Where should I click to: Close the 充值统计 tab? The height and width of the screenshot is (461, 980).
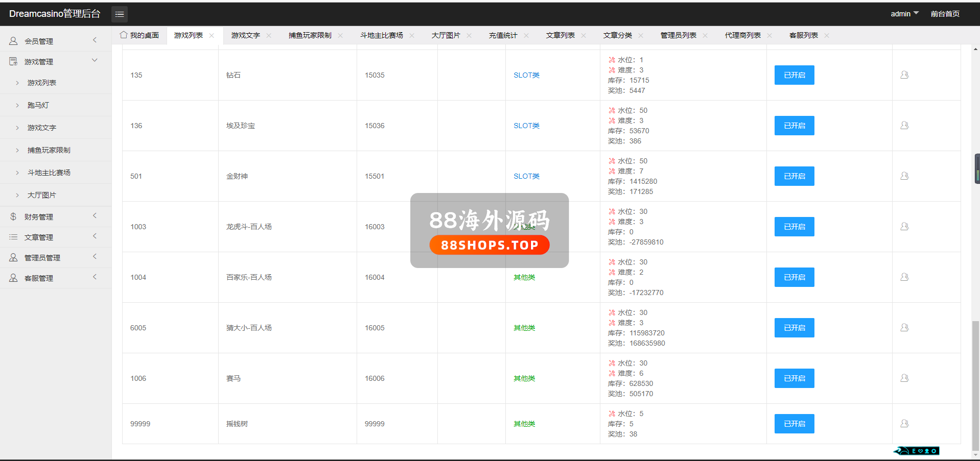tap(526, 36)
